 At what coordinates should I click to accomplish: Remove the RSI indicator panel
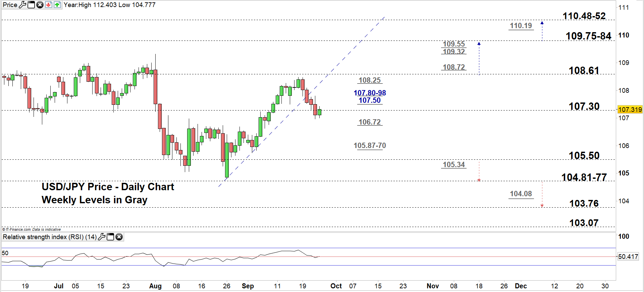(x=119, y=237)
